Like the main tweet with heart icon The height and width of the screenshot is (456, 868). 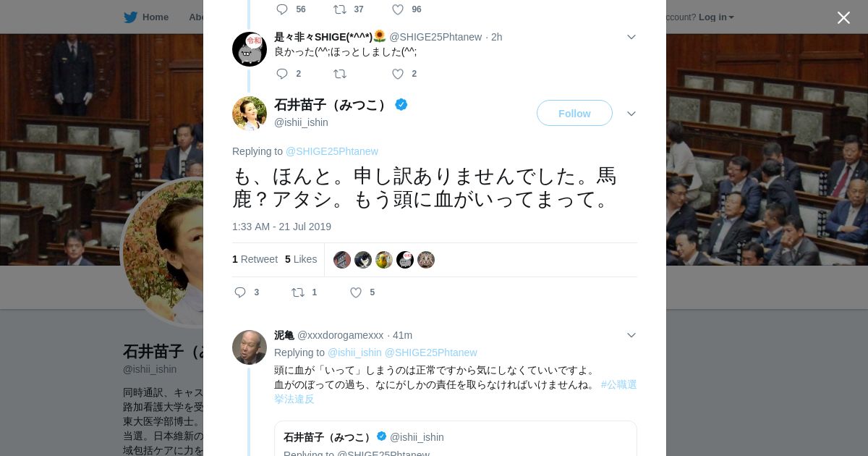[x=356, y=292]
